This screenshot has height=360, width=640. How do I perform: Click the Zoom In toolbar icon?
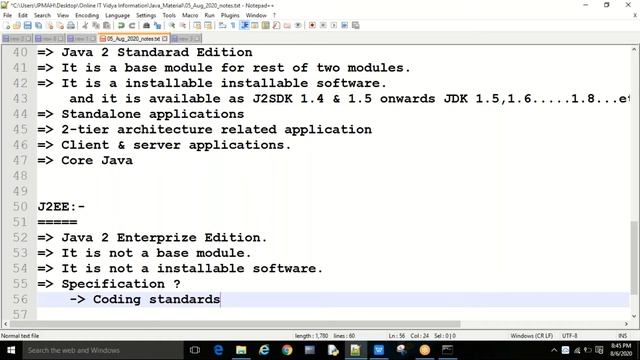[172, 25]
